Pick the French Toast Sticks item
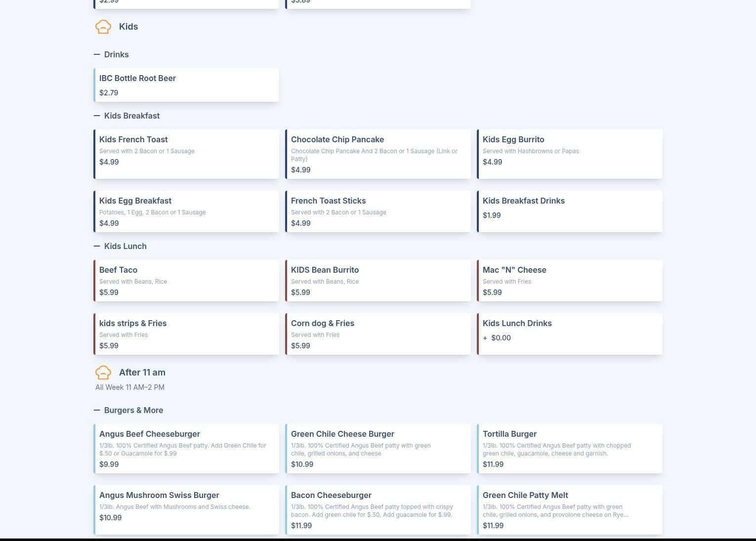The image size is (756, 541). click(378, 211)
